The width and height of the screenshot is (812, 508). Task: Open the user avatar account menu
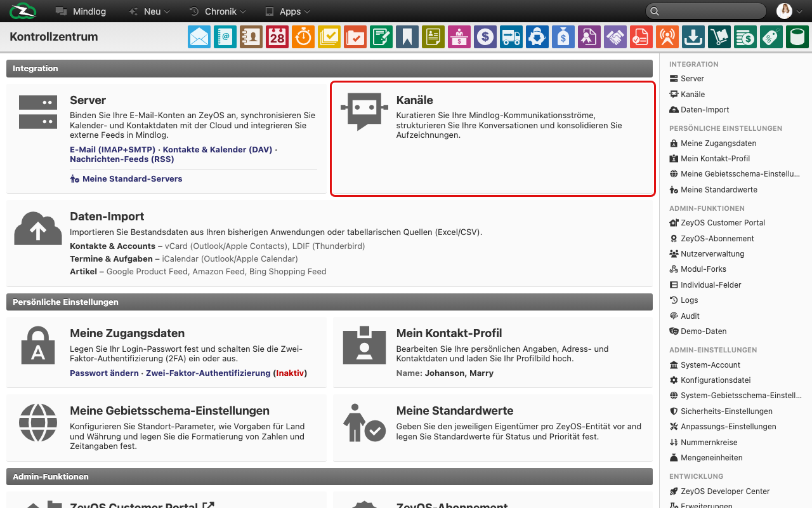[790, 11]
